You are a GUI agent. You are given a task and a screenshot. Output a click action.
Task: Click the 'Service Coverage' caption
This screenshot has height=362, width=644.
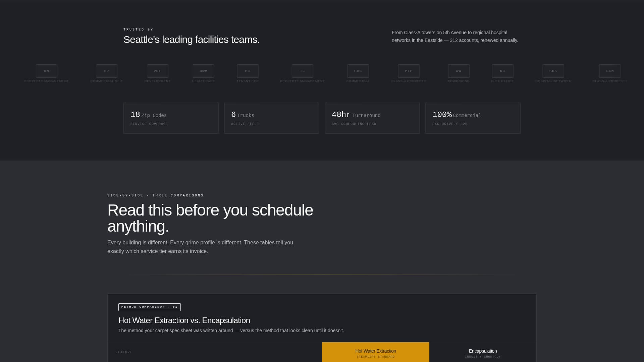[x=149, y=124]
